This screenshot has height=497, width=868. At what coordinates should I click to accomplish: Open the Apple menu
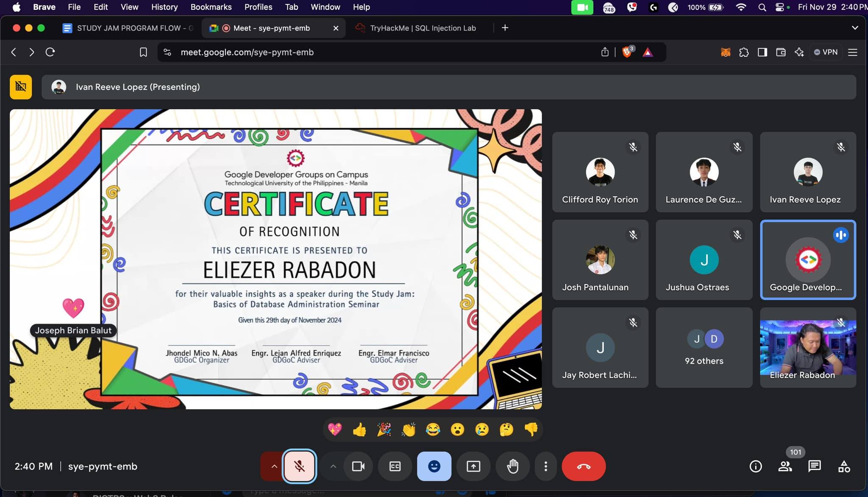click(x=17, y=7)
